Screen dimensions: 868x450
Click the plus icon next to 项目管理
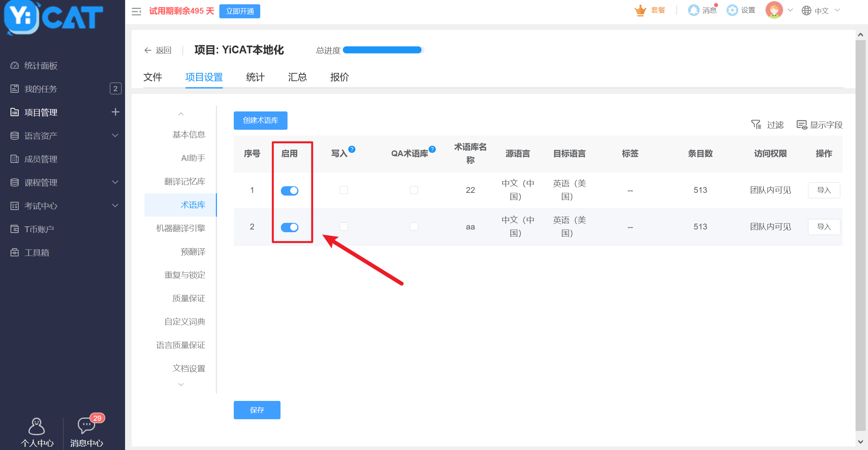(x=115, y=112)
